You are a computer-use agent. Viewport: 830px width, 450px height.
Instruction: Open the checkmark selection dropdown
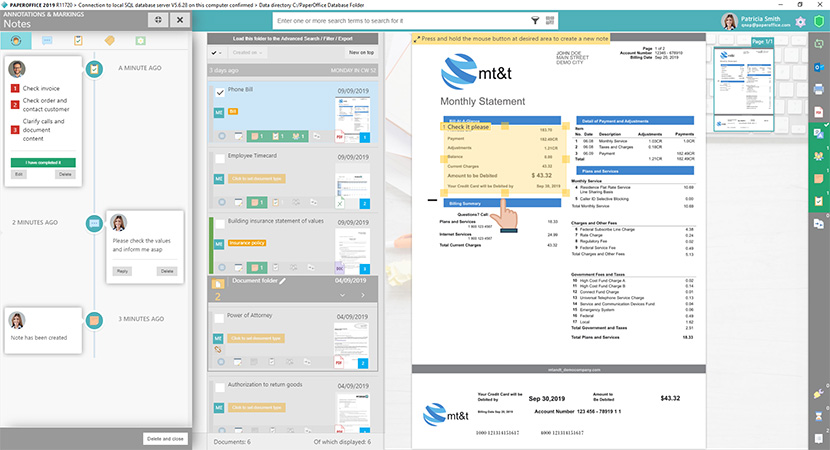(216, 52)
